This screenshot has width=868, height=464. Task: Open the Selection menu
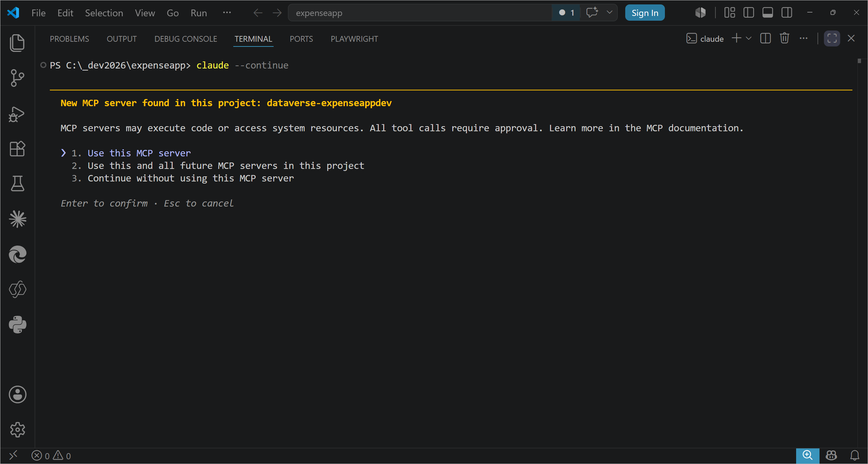click(104, 13)
